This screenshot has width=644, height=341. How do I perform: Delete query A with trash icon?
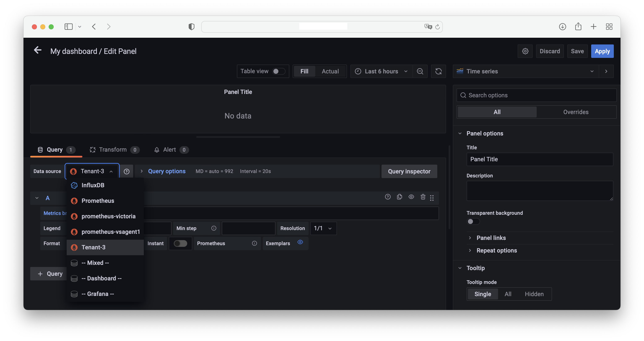(x=423, y=197)
